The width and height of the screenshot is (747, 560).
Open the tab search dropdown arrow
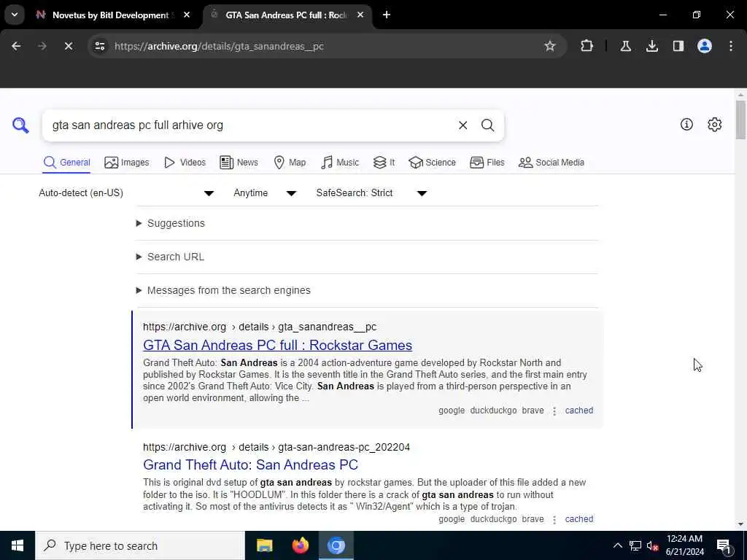coord(15,15)
